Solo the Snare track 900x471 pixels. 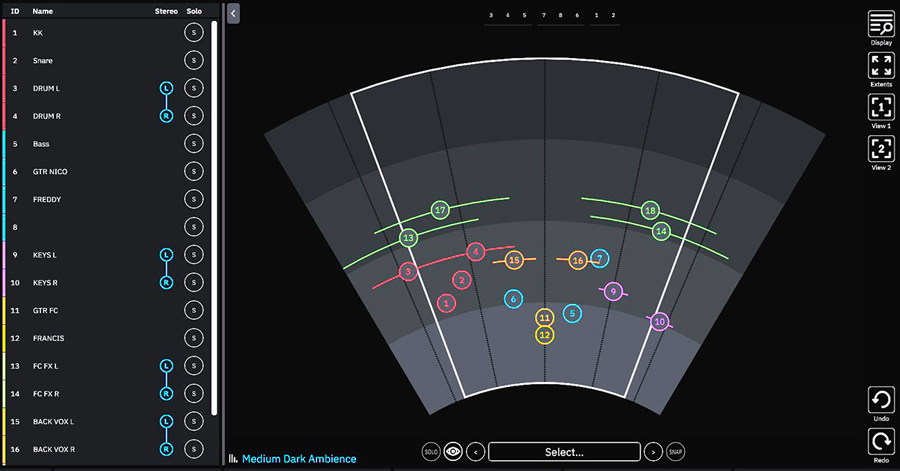[x=194, y=60]
